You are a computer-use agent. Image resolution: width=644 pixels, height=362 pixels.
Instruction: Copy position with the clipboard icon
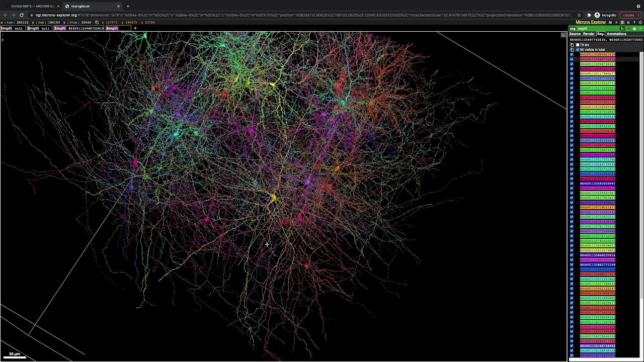[x=97, y=23]
